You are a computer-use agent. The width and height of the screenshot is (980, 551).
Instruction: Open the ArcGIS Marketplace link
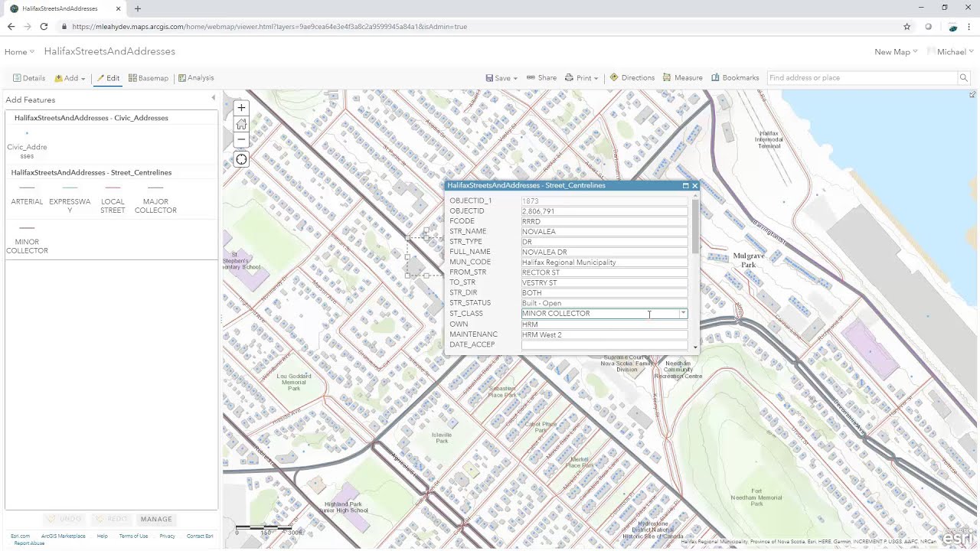click(x=64, y=536)
